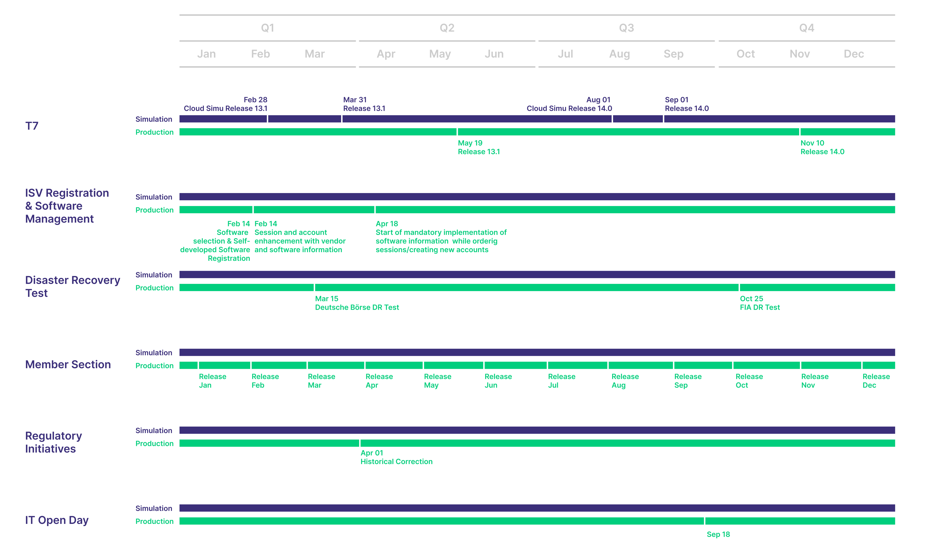
Task: Click the Q3 quarter header
Action: [626, 28]
